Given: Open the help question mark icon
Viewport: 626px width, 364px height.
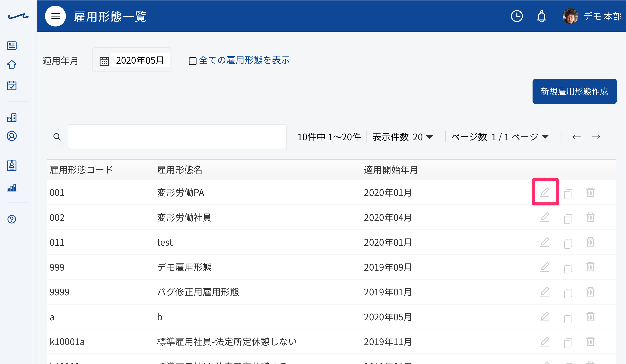Looking at the screenshot, I should click(x=12, y=219).
